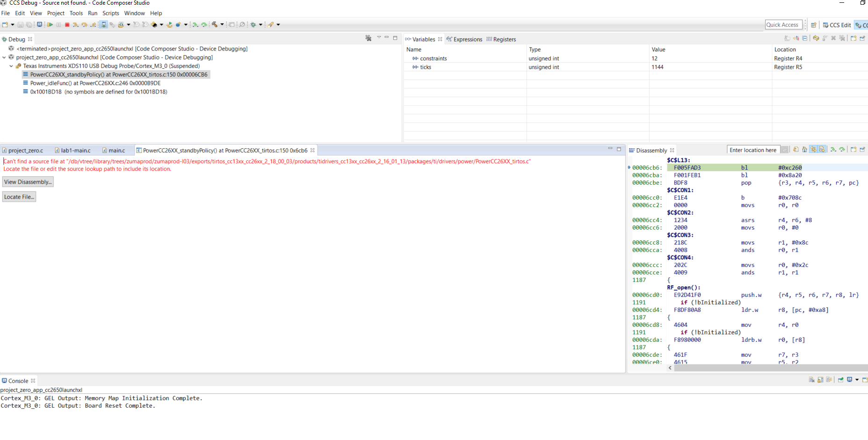Click the Step Over toolbar icon

(85, 25)
